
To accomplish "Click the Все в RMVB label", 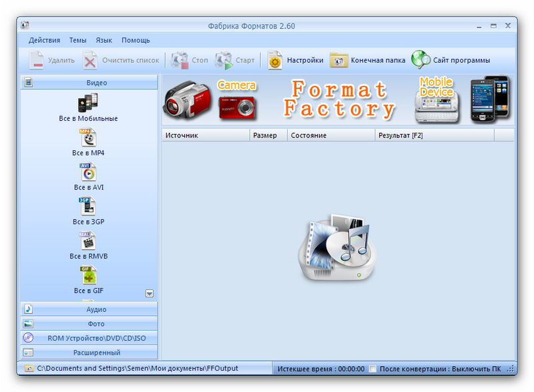I will pyautogui.click(x=89, y=256).
